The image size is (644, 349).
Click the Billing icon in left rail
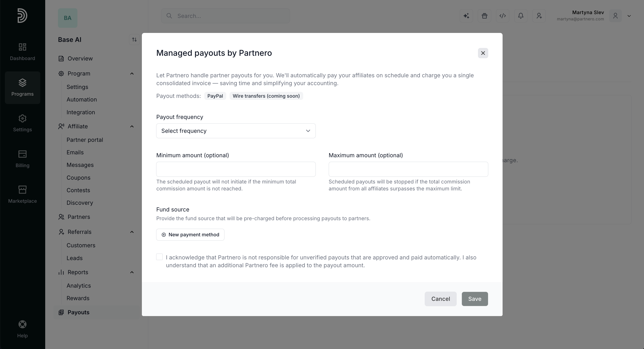tap(23, 154)
